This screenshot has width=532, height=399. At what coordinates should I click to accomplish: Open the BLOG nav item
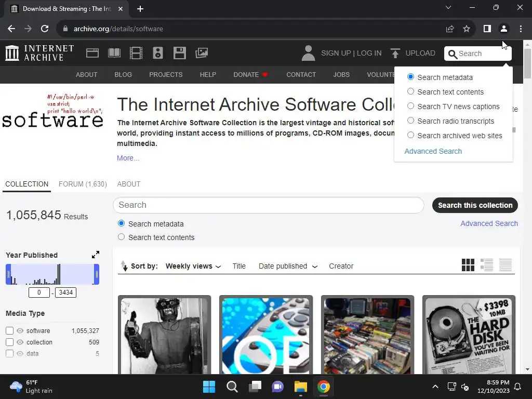click(x=123, y=75)
